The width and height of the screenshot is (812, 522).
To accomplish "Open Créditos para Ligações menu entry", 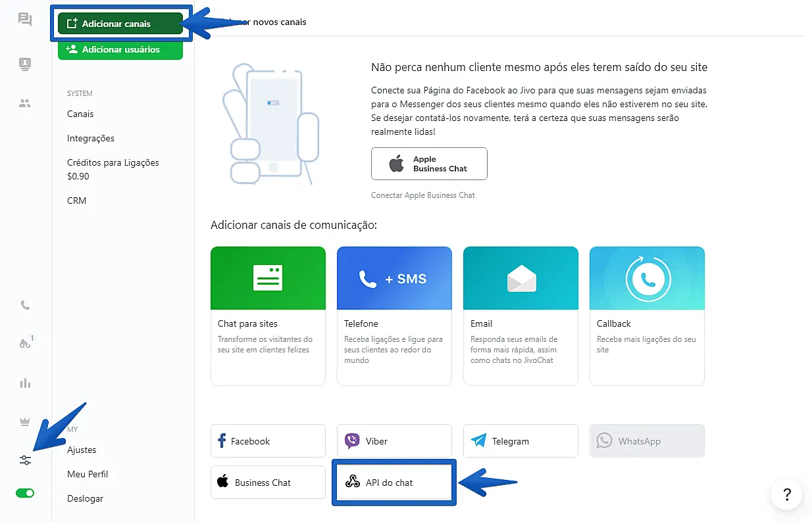I will 113,162.
